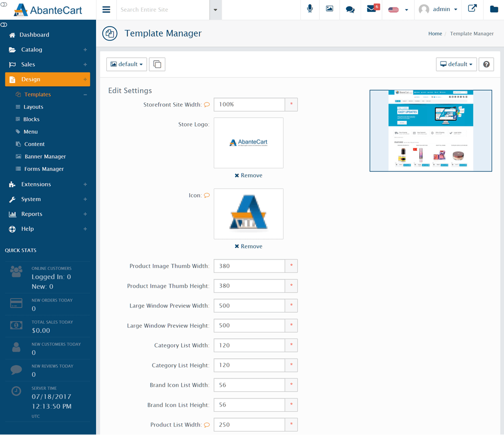Click Template Manager breadcrumb text
Viewport: 504px width, 435px height.
(x=472, y=33)
